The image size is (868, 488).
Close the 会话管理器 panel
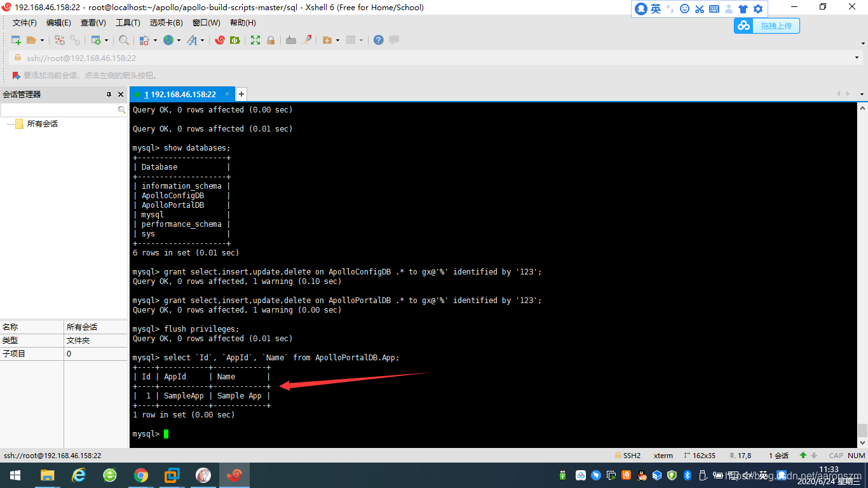click(x=121, y=94)
